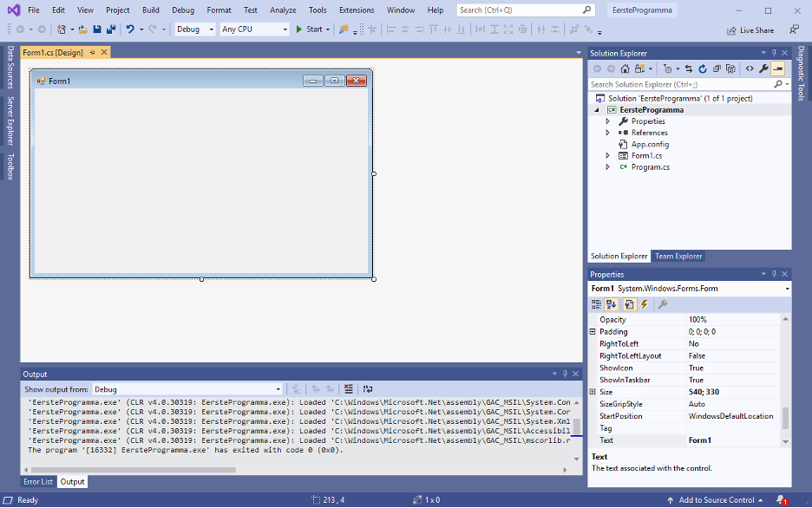This screenshot has width=812, height=508.
Task: View Code from Solution Explorer toolbar
Action: 750,68
